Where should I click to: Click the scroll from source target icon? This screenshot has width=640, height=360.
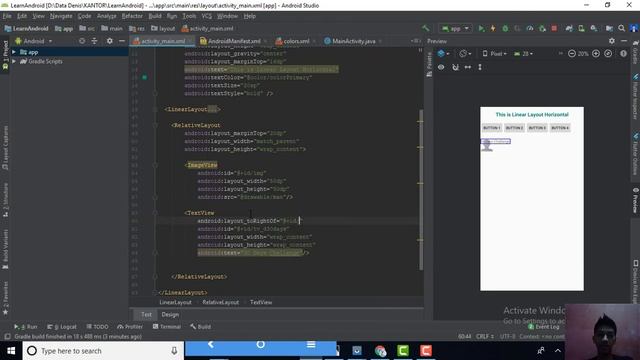point(82,41)
